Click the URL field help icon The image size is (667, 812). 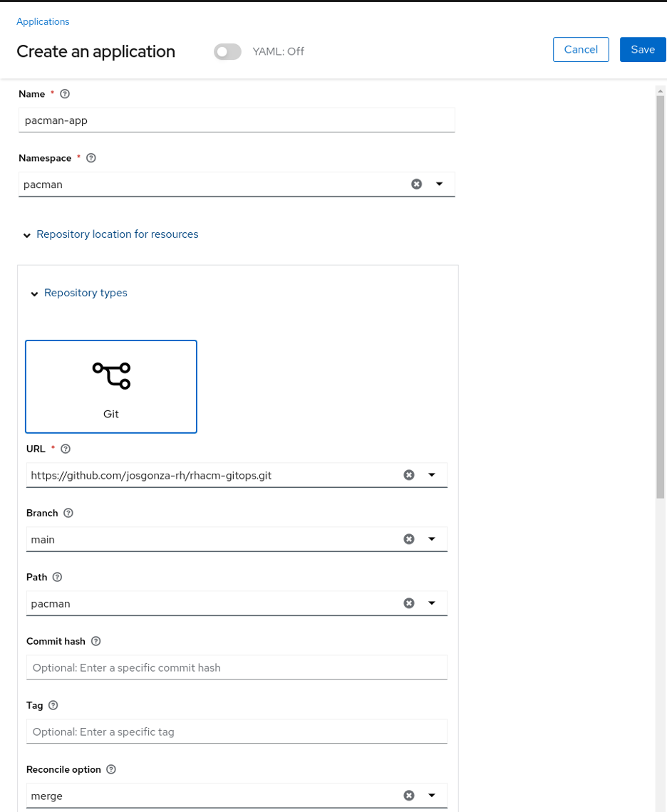66,449
